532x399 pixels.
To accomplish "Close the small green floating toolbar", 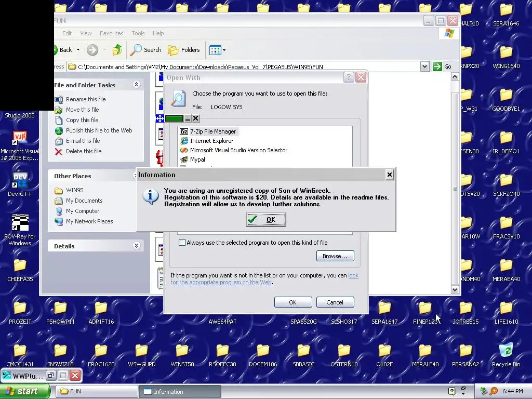I will [196, 118].
